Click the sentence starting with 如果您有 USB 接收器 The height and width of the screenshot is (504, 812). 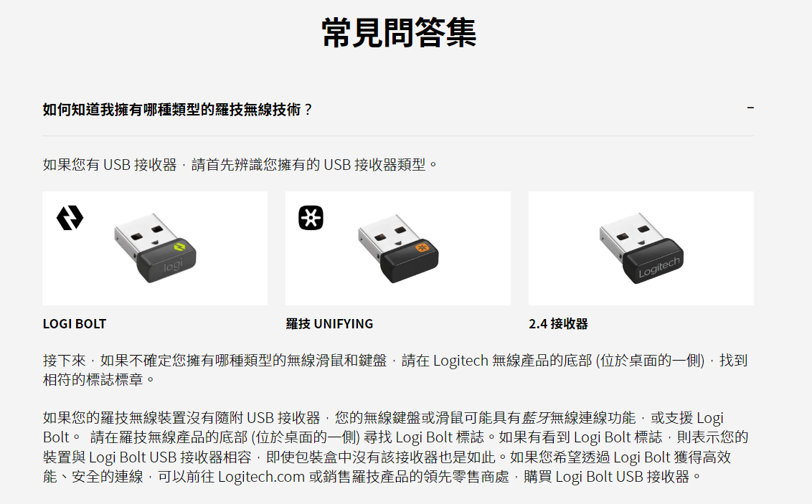(x=240, y=165)
